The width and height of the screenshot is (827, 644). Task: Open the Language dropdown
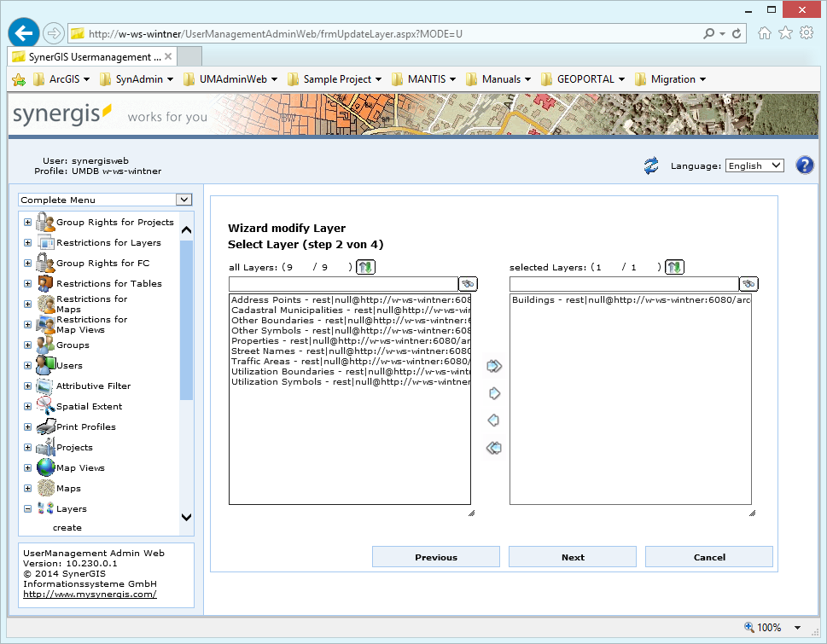(754, 165)
